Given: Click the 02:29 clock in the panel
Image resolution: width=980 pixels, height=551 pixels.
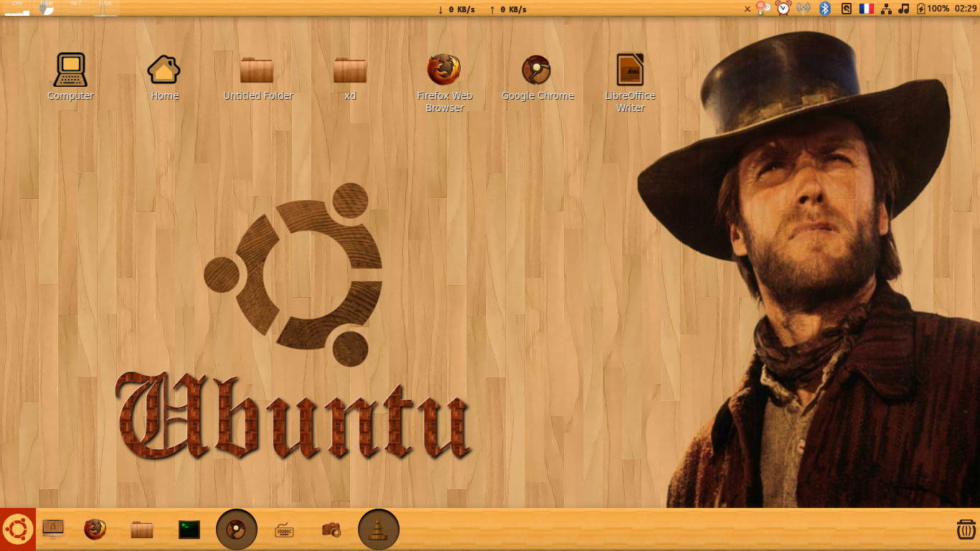Looking at the screenshot, I should pyautogui.click(x=965, y=9).
